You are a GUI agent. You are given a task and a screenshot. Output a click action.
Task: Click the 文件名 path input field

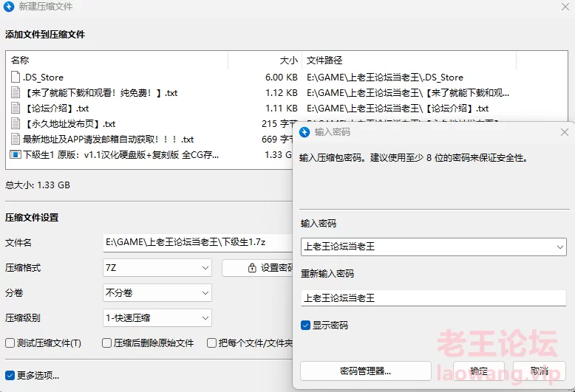[x=197, y=243]
